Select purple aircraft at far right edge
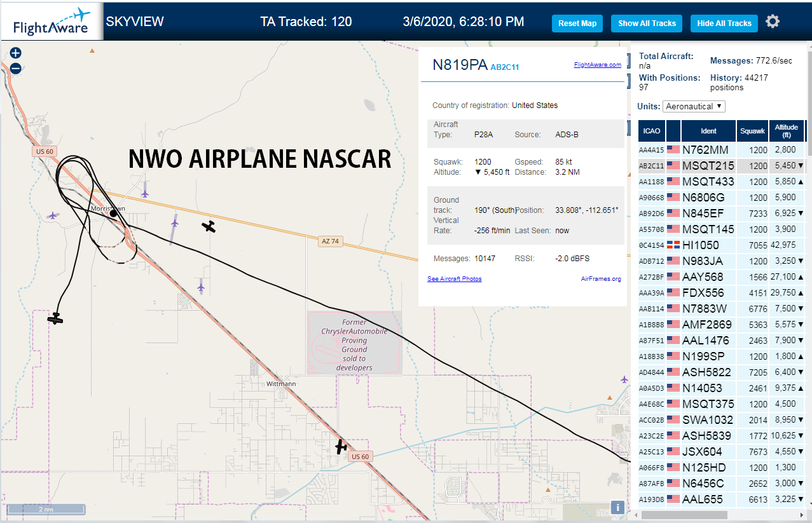812x523 pixels. pos(623,379)
